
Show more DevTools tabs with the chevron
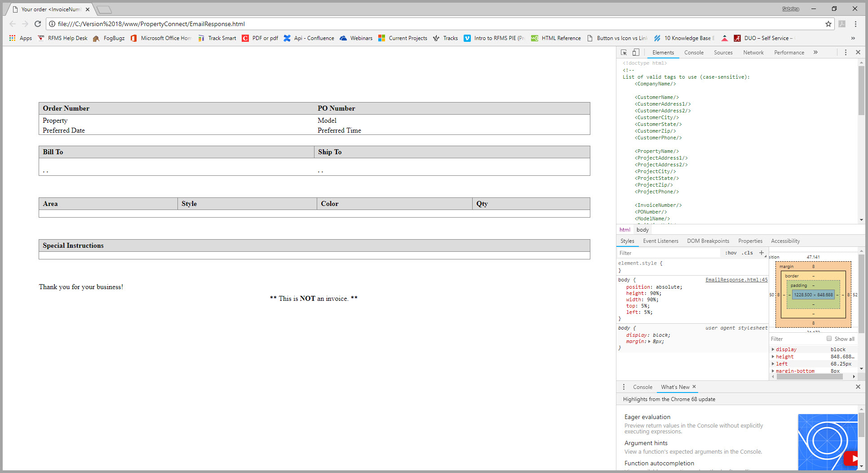[815, 53]
